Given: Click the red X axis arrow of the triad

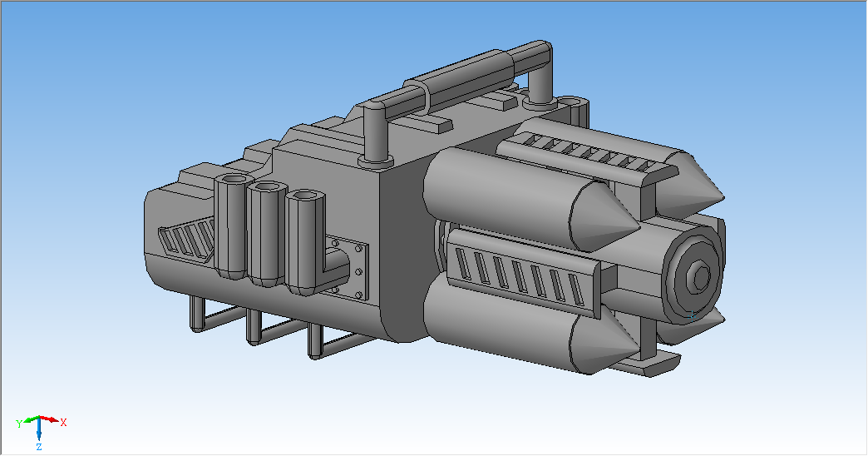Looking at the screenshot, I should click(x=51, y=419).
